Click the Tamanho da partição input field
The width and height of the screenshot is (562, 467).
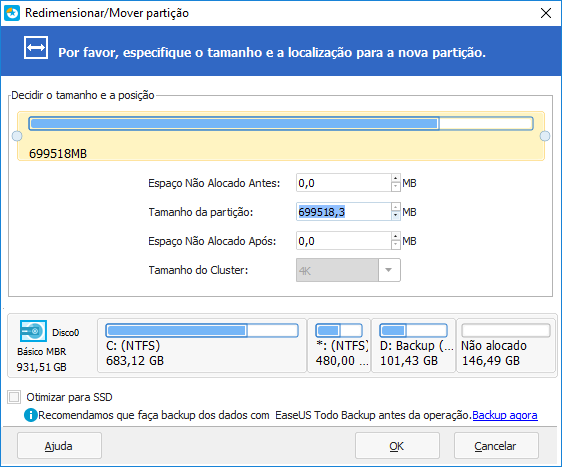pyautogui.click(x=343, y=212)
